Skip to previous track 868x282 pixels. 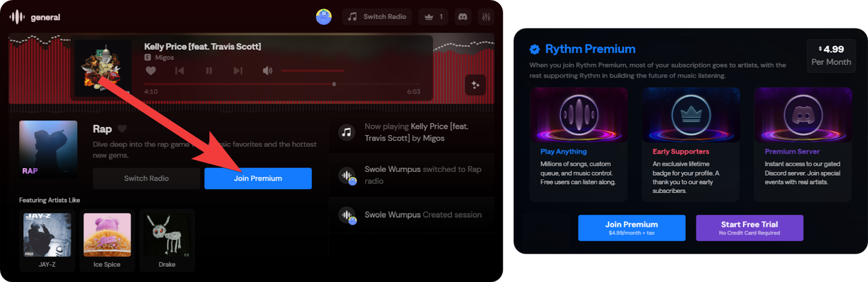180,70
